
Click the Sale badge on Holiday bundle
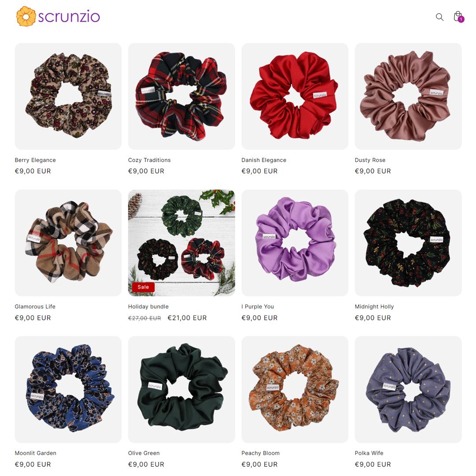(x=143, y=287)
